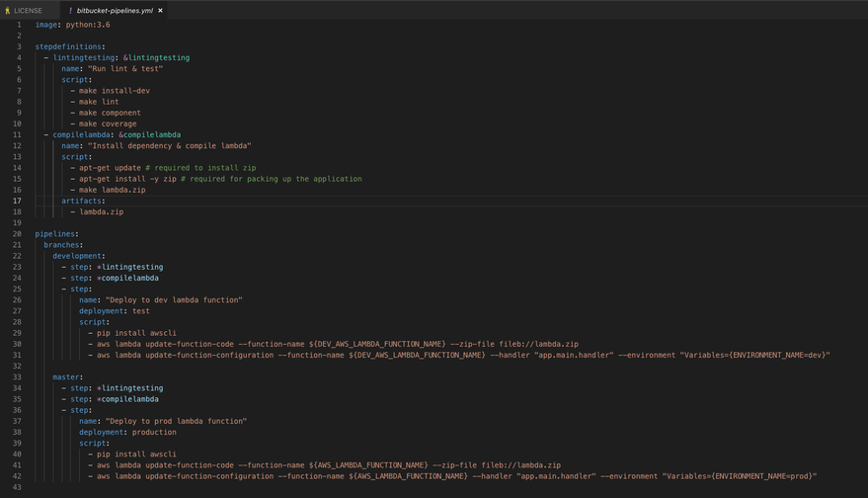The width and height of the screenshot is (868, 498).
Task: Click "deployment: test" value
Action: (x=141, y=311)
